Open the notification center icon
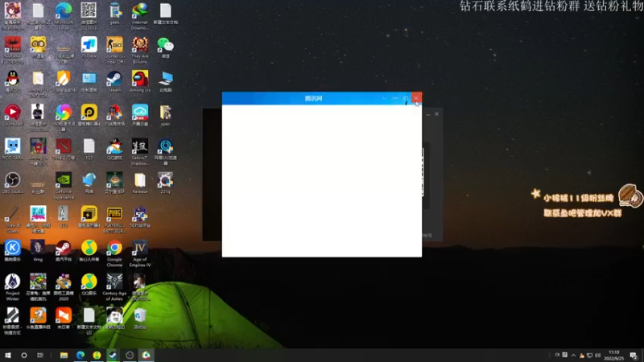 click(634, 356)
